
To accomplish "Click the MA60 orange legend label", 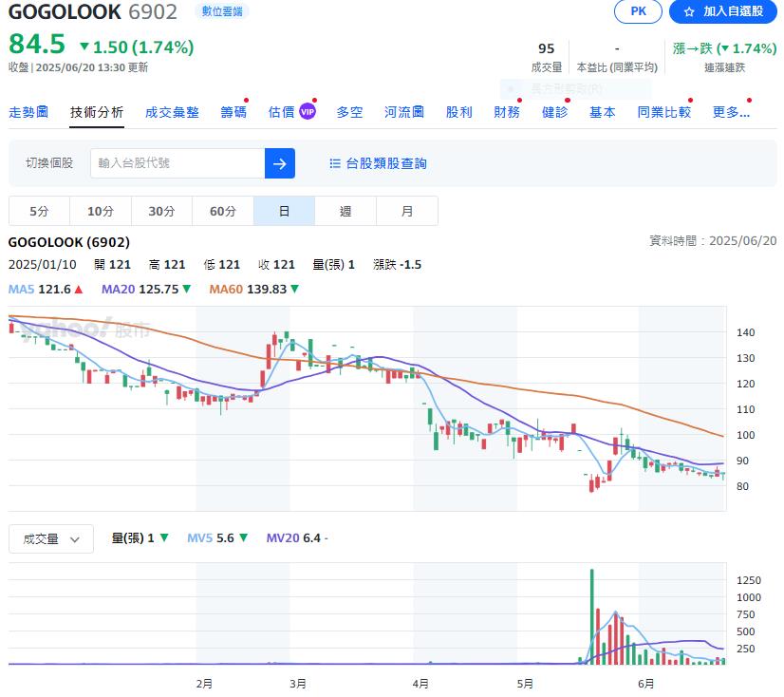I will click(x=226, y=289).
